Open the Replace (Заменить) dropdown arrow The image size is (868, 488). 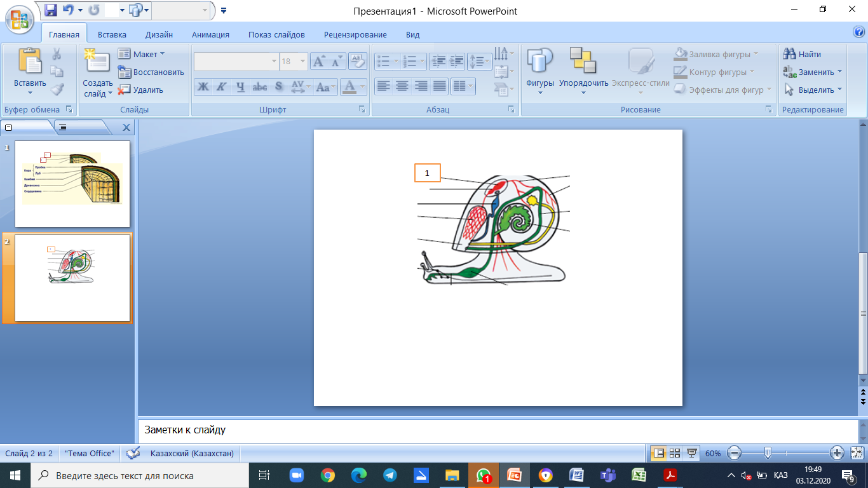click(839, 72)
